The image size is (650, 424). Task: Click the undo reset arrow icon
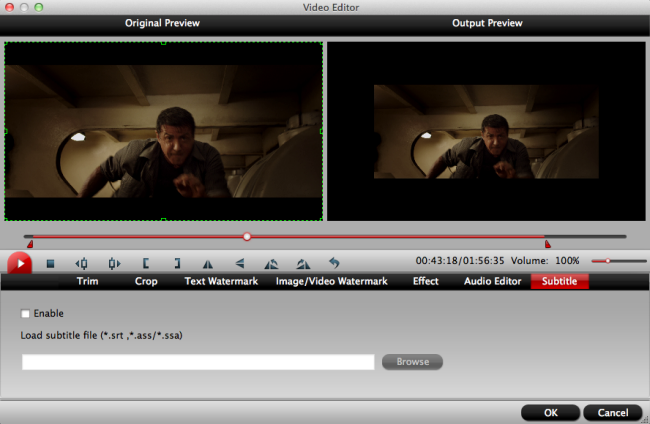(x=334, y=263)
